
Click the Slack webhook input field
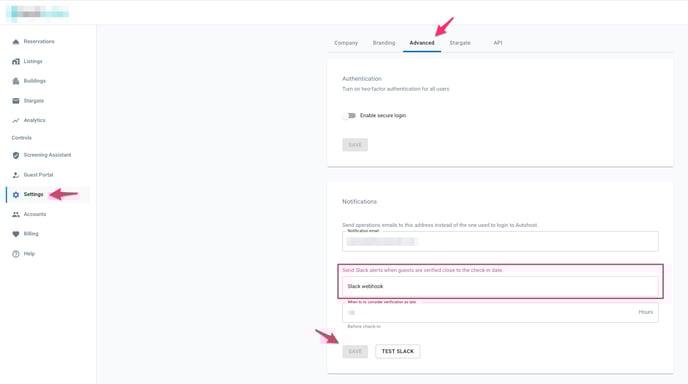(x=500, y=286)
